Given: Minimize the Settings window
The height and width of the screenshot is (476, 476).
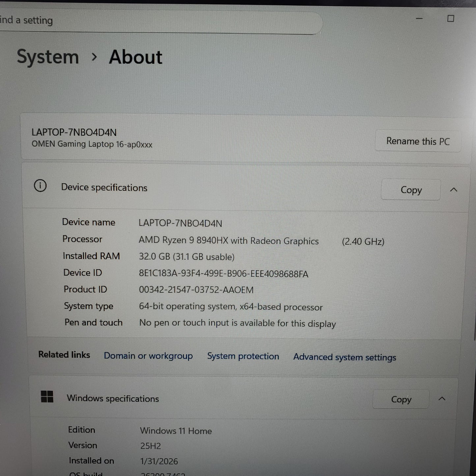Looking at the screenshot, I should point(419,18).
